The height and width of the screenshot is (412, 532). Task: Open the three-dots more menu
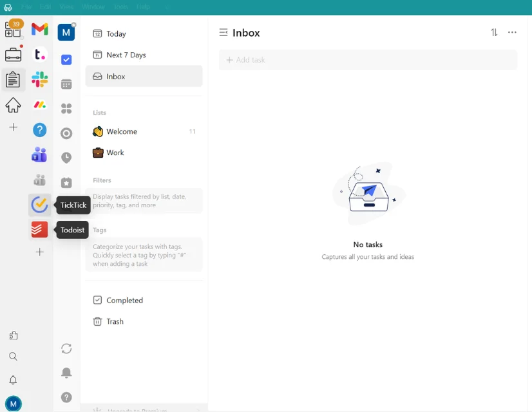click(x=512, y=32)
